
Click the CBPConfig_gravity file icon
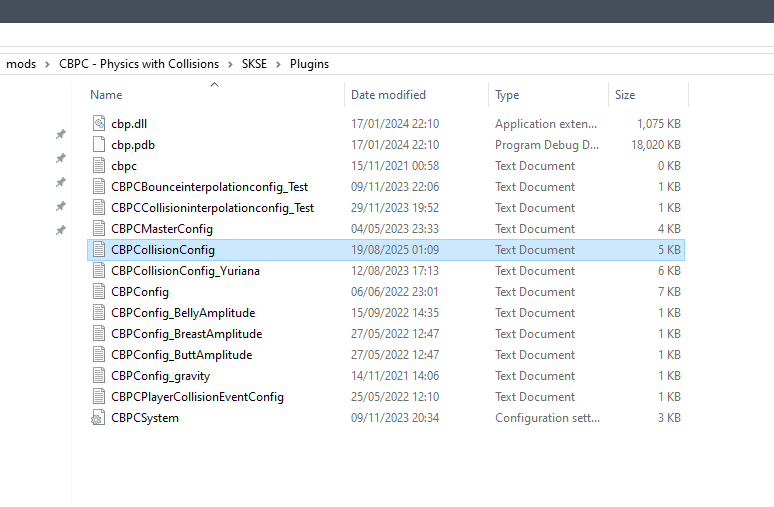[99, 375]
